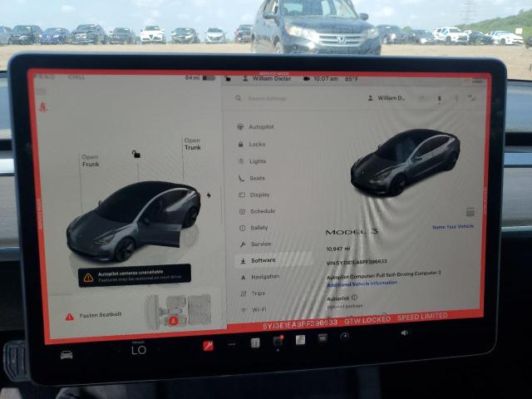Tap the seat occupancy diagram
Screen dimensions: 532x399
tap(178, 312)
